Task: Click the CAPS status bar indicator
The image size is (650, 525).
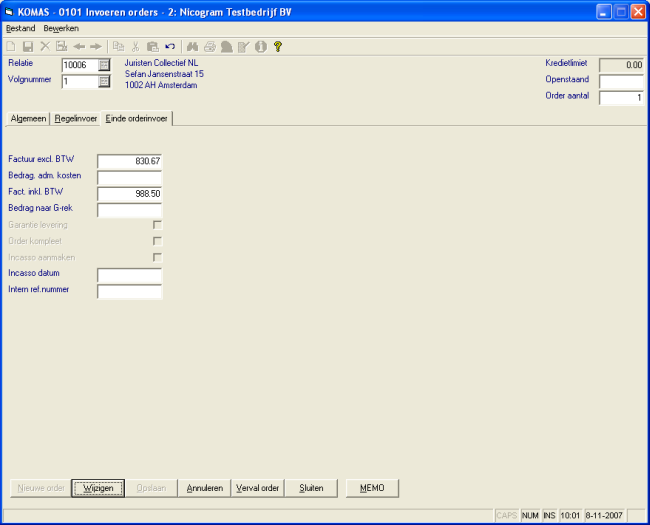Action: (x=506, y=515)
